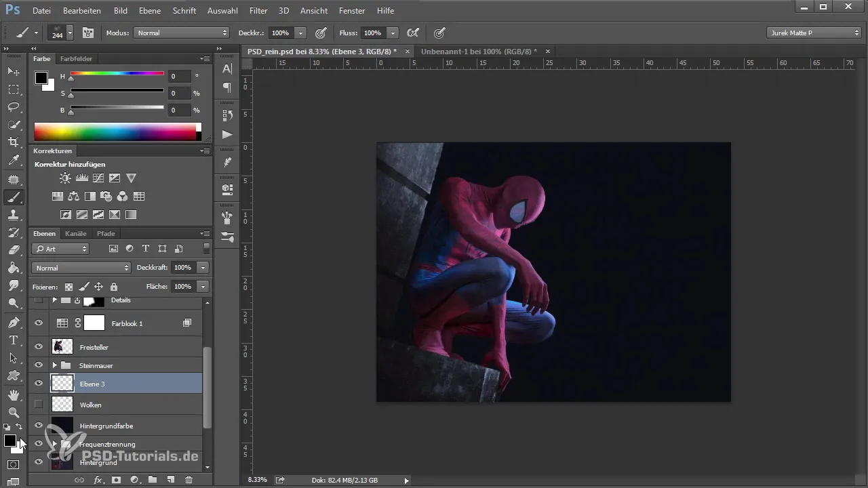Expand the Steinmauer group
This screenshot has width=868, height=488.
coord(55,365)
